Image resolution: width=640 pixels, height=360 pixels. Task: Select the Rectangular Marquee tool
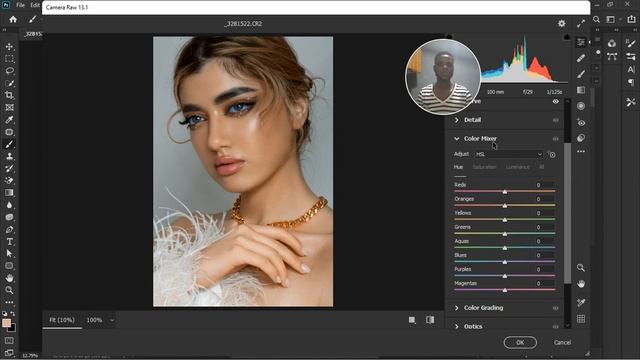9,59
